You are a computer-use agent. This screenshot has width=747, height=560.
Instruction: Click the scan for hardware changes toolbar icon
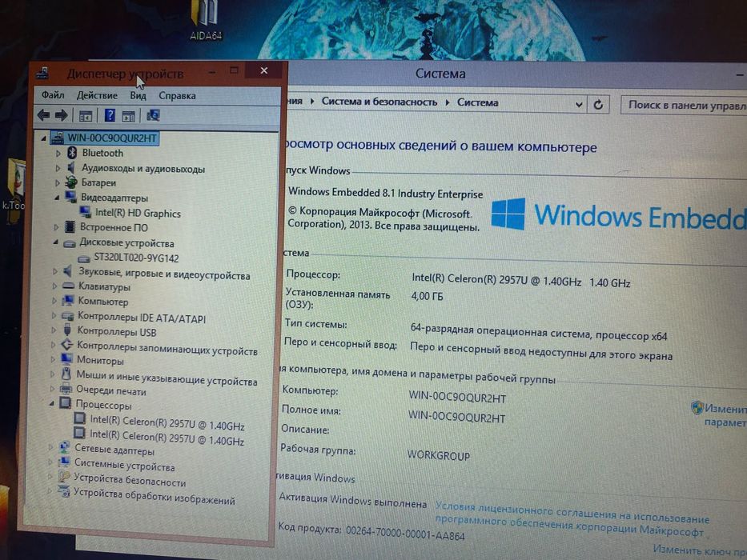(153, 115)
